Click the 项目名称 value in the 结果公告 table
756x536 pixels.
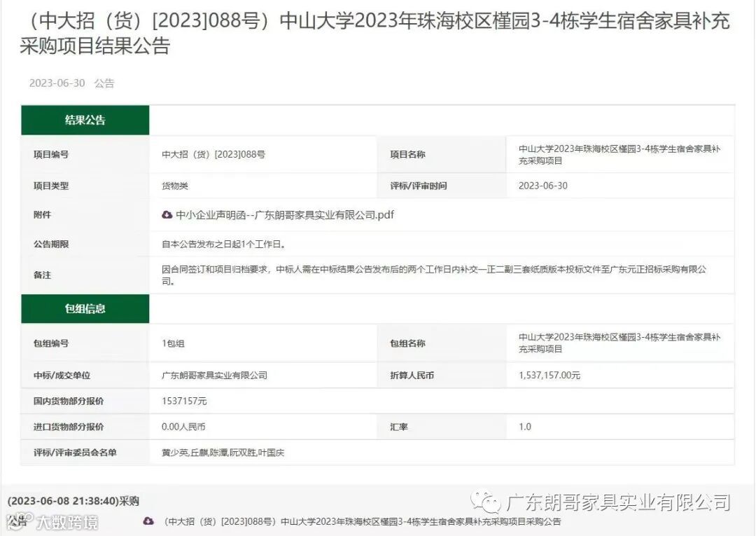coord(619,155)
